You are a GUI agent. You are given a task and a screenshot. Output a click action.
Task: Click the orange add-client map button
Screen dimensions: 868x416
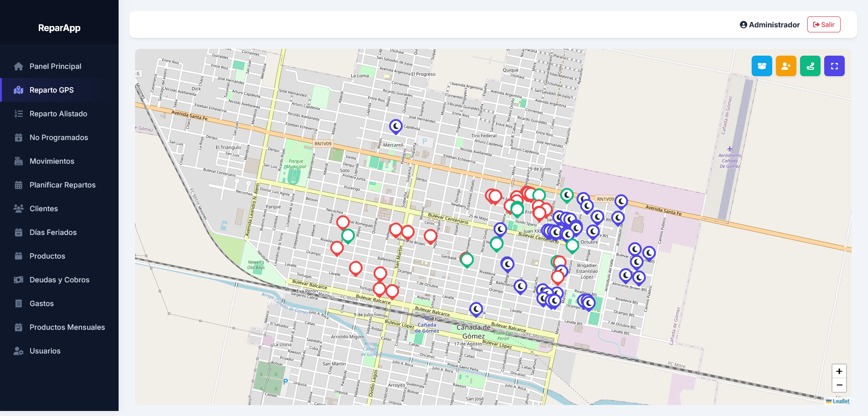coord(786,66)
